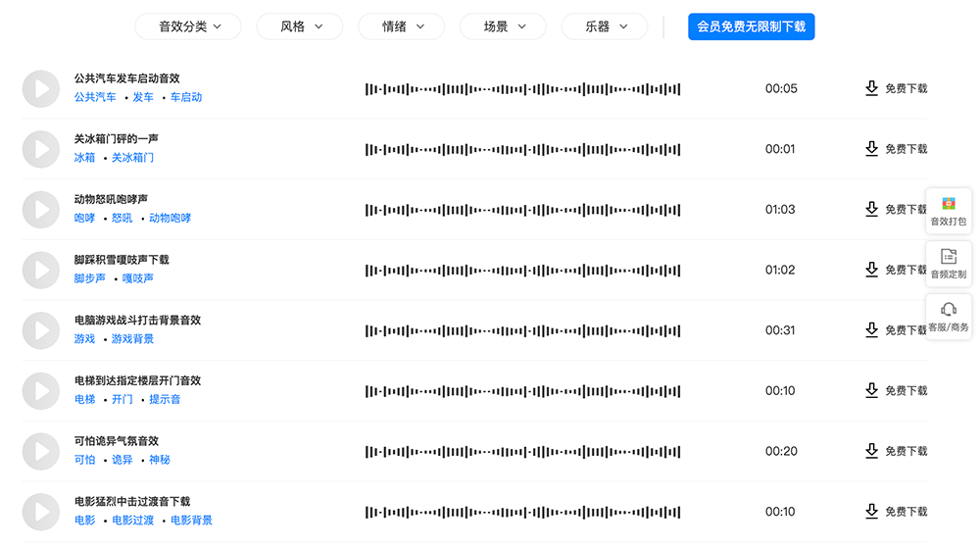The width and height of the screenshot is (980, 548).
Task: Open tag link 诡异
Action: pos(122,459)
